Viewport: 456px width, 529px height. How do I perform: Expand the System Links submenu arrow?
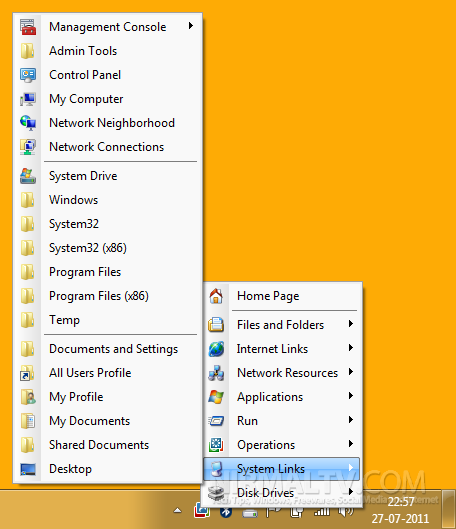point(351,468)
